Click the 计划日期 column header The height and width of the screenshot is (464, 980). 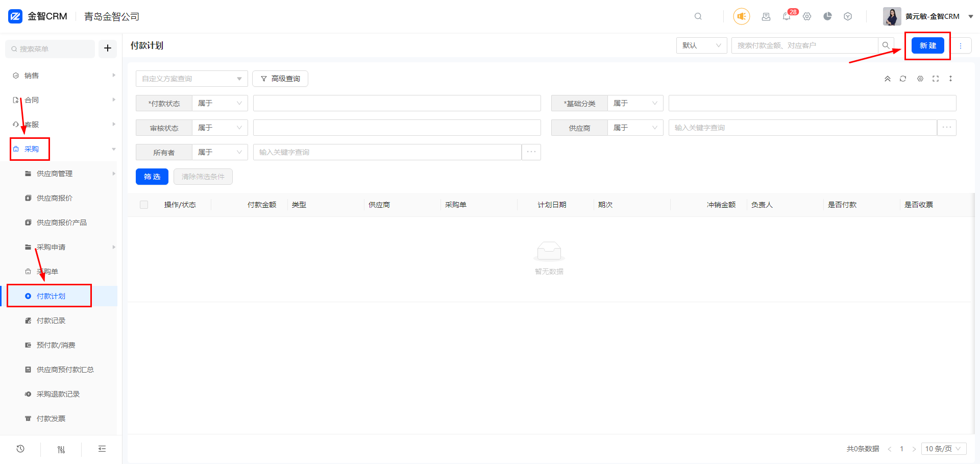click(552, 205)
